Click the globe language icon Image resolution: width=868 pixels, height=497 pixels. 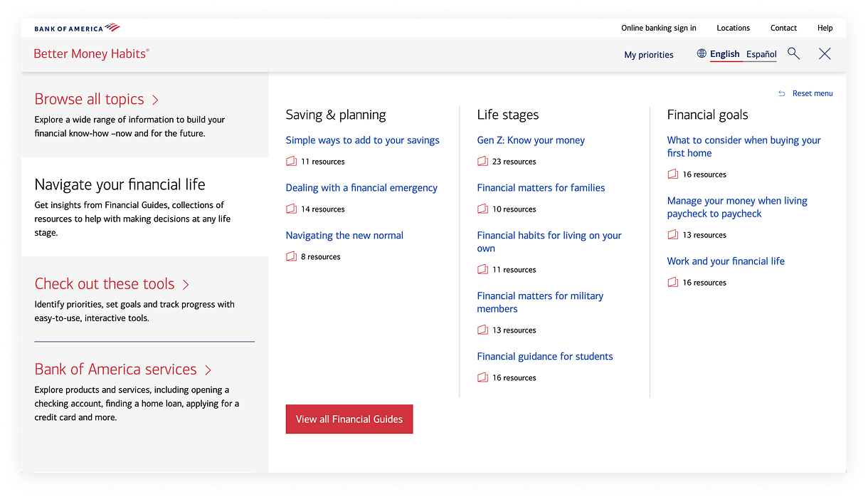702,53
